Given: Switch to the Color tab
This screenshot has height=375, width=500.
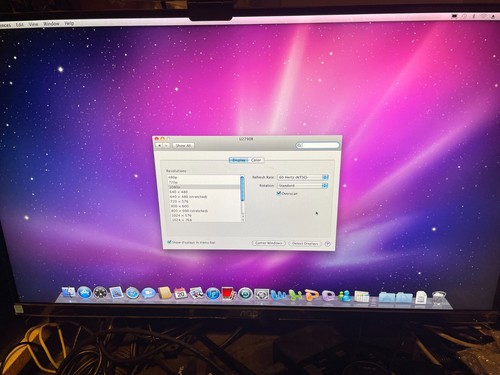Looking at the screenshot, I should coord(256,160).
